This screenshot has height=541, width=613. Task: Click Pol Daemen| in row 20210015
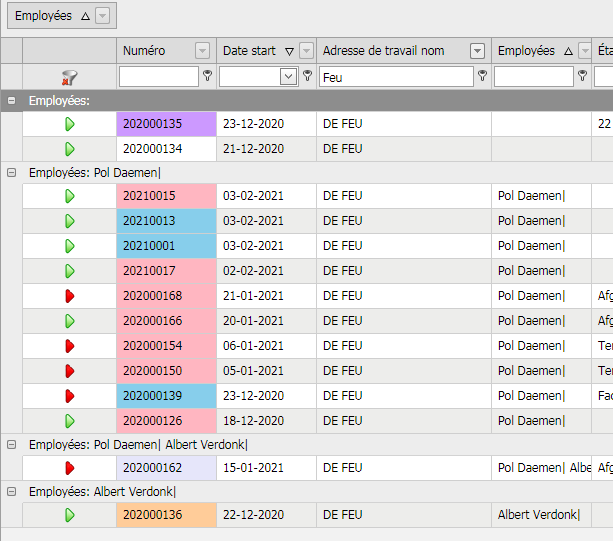(x=532, y=196)
